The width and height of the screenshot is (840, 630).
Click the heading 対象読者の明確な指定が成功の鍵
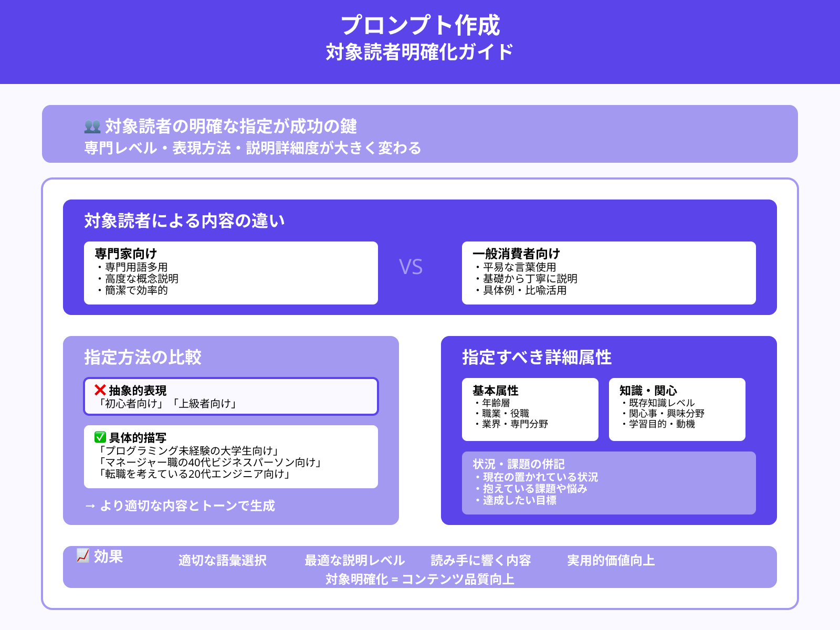(231, 127)
